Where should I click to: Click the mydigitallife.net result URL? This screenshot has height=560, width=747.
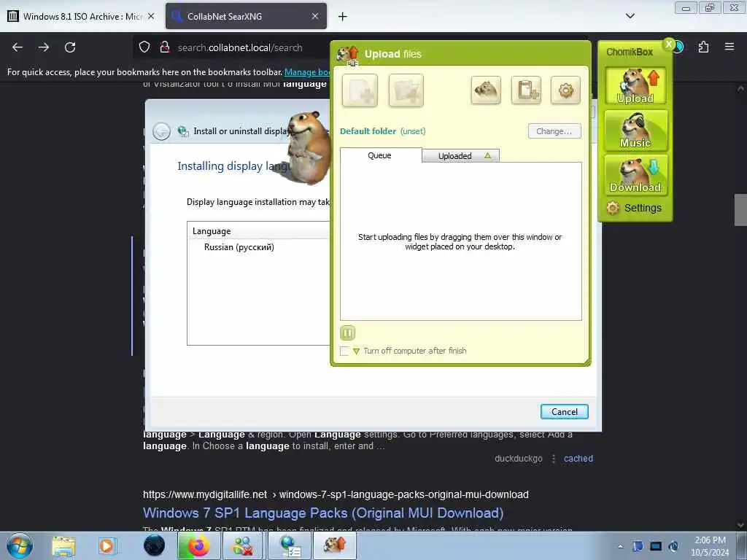click(336, 495)
